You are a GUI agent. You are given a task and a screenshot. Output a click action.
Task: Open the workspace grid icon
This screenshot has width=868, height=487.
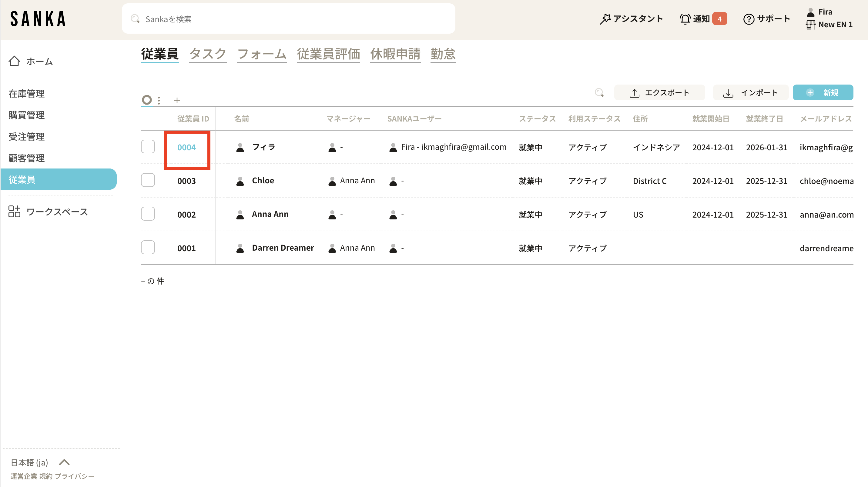(x=14, y=212)
